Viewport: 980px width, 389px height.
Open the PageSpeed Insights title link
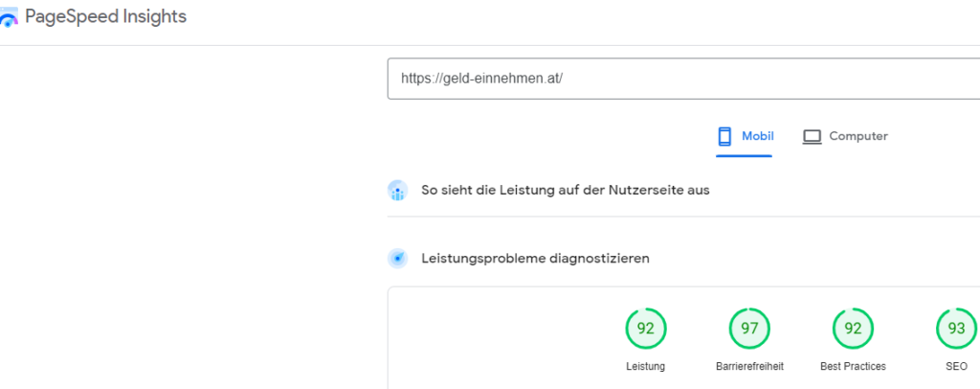click(105, 17)
